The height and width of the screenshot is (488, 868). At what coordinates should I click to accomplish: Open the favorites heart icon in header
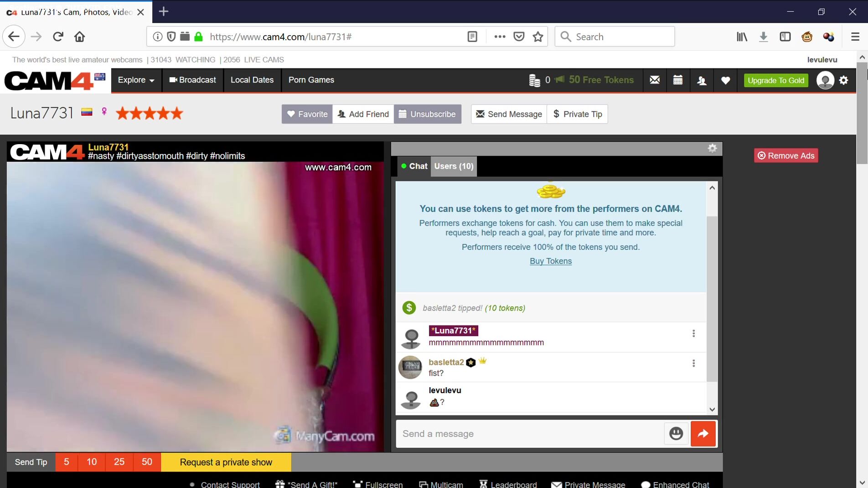point(725,80)
